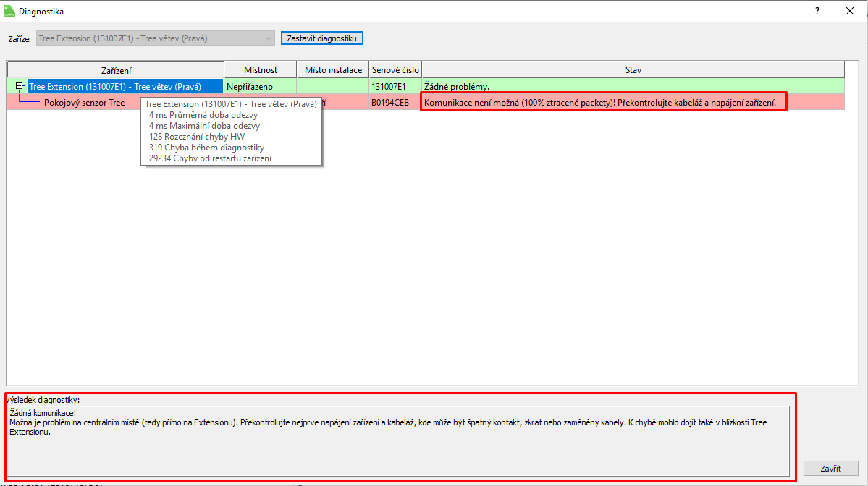Click the Sériové číslo column header
Image resolution: width=868 pixels, height=486 pixels.
click(x=395, y=70)
